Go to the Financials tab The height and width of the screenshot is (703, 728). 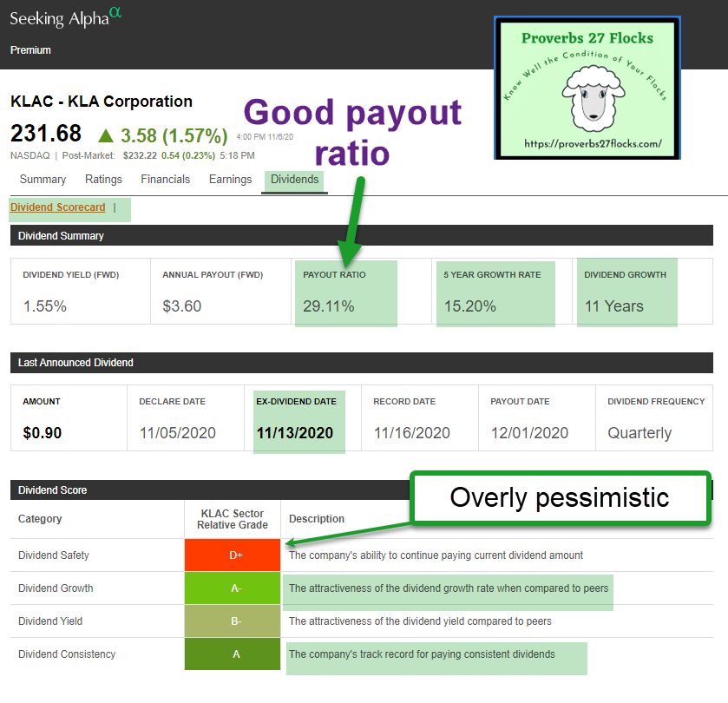point(165,180)
